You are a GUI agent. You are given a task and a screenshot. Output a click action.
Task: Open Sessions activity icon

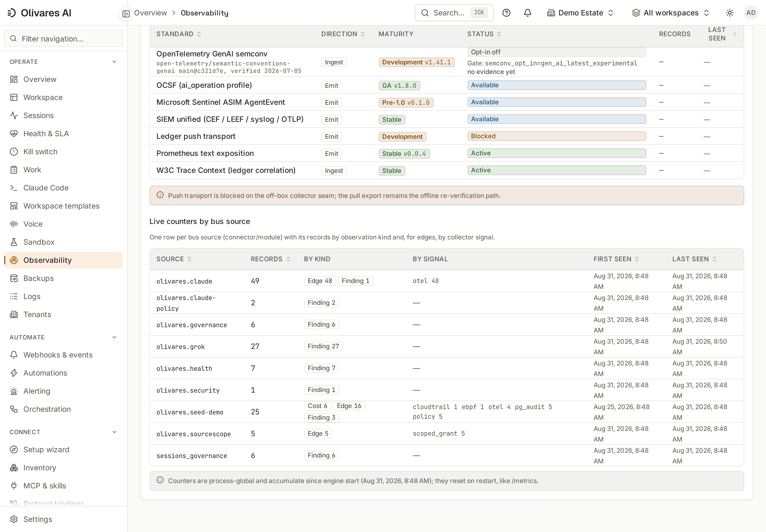(14, 115)
